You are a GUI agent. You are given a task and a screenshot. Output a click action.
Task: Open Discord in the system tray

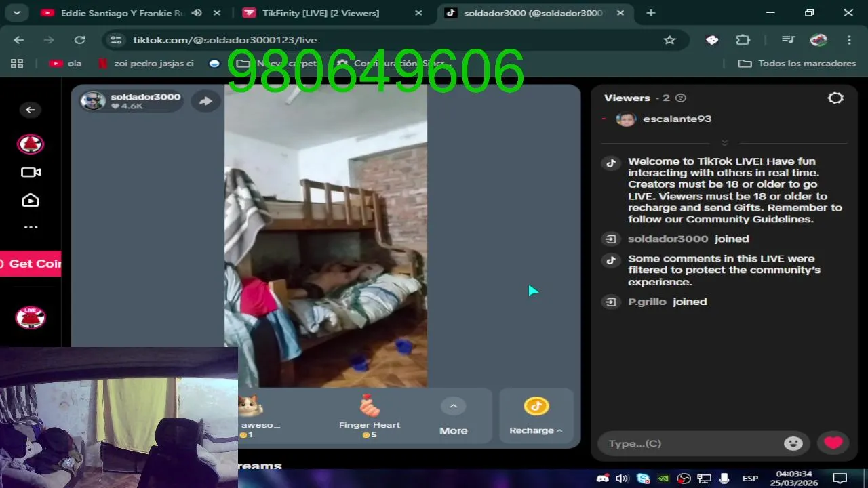click(x=602, y=478)
